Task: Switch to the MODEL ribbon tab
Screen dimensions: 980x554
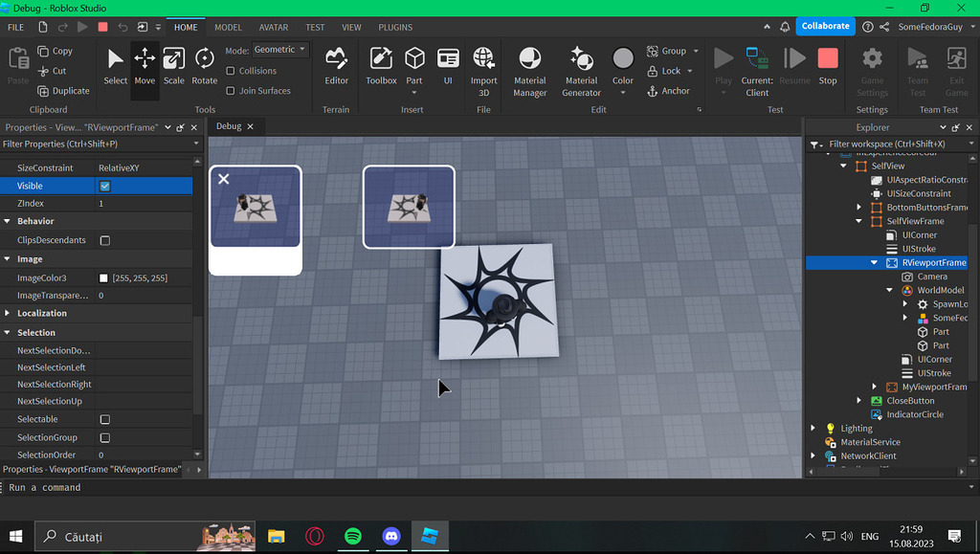Action: 229,27
